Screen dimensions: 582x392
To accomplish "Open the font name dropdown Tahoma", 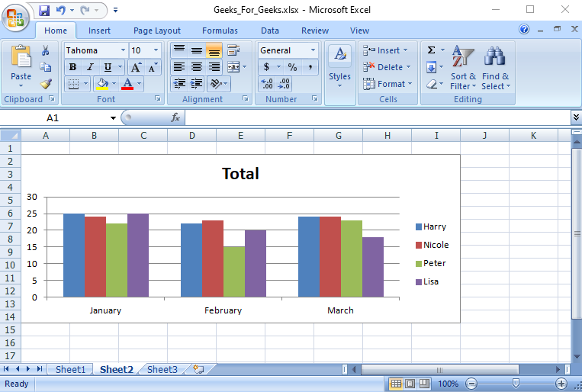I will (123, 50).
